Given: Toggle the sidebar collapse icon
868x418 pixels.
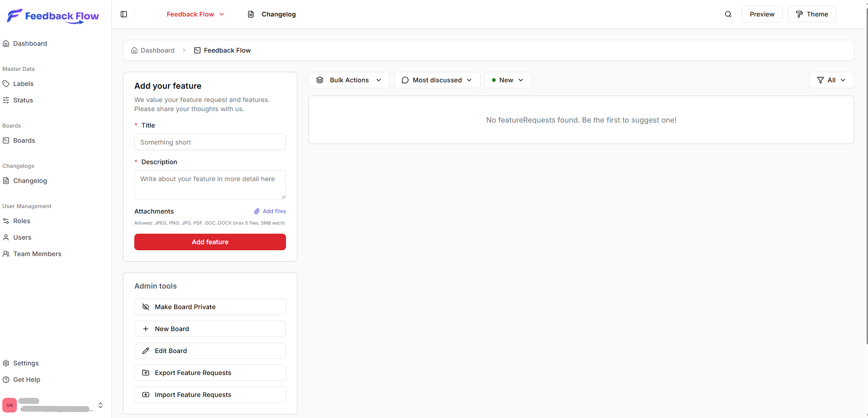Looking at the screenshot, I should click(124, 14).
